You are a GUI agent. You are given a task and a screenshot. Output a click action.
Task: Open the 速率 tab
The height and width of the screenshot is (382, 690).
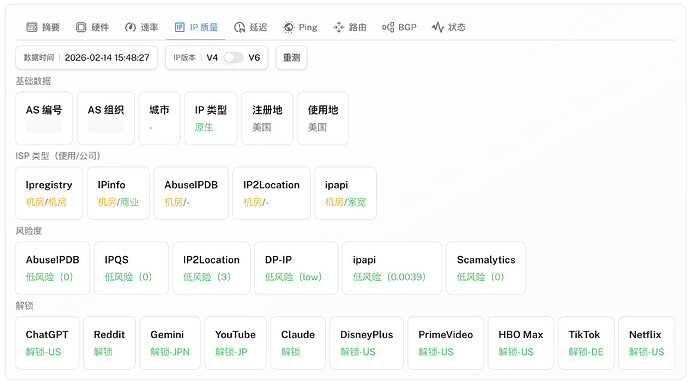(142, 27)
